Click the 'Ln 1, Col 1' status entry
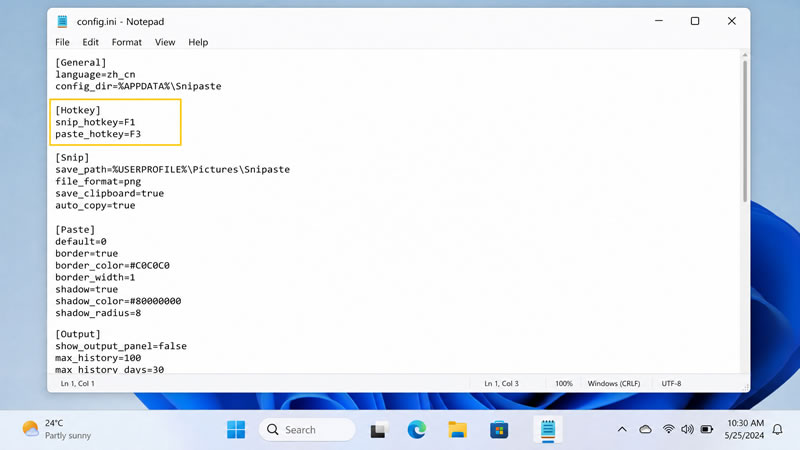800x450 pixels. click(78, 384)
